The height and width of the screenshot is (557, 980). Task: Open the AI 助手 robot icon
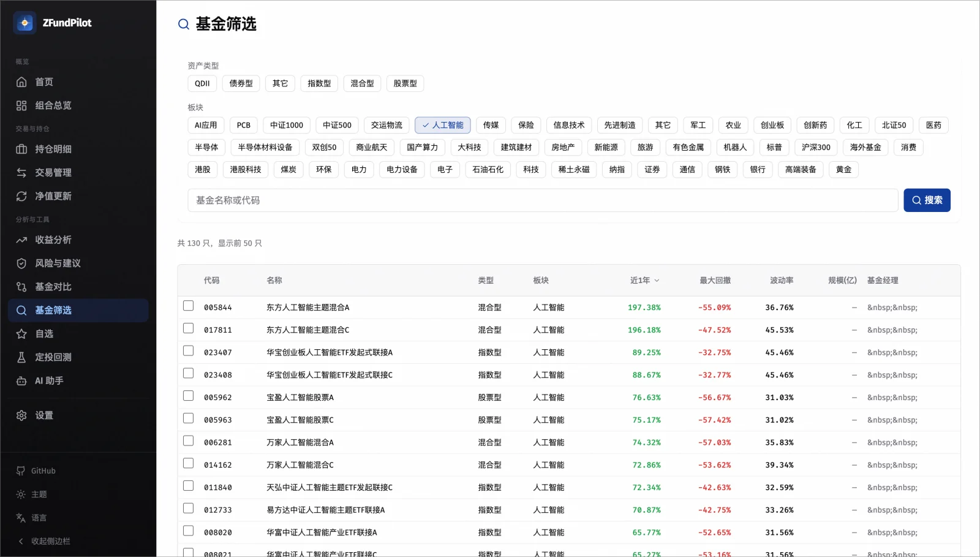21,381
